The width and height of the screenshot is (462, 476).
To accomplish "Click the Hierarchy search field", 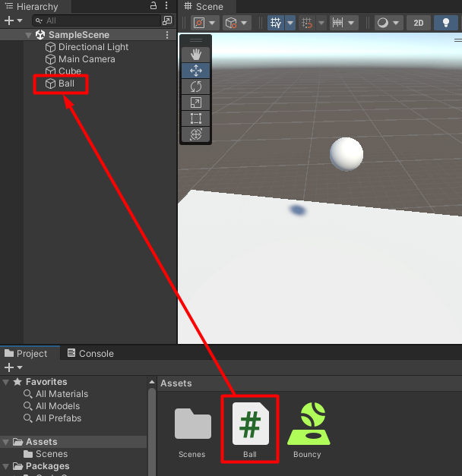I will click(x=97, y=20).
